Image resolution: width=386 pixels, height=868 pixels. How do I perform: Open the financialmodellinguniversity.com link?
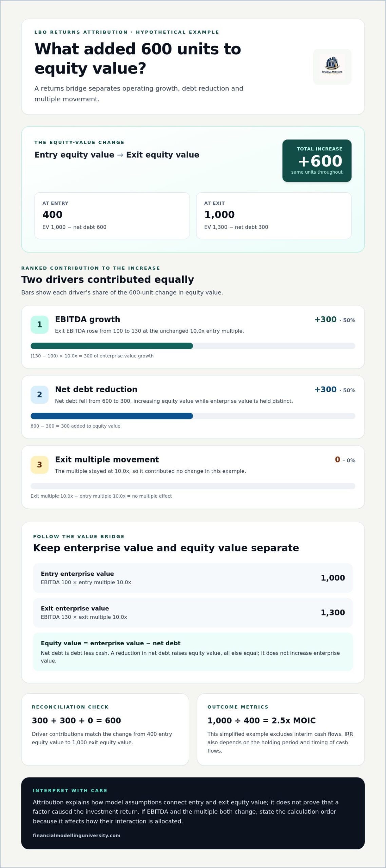[77, 835]
